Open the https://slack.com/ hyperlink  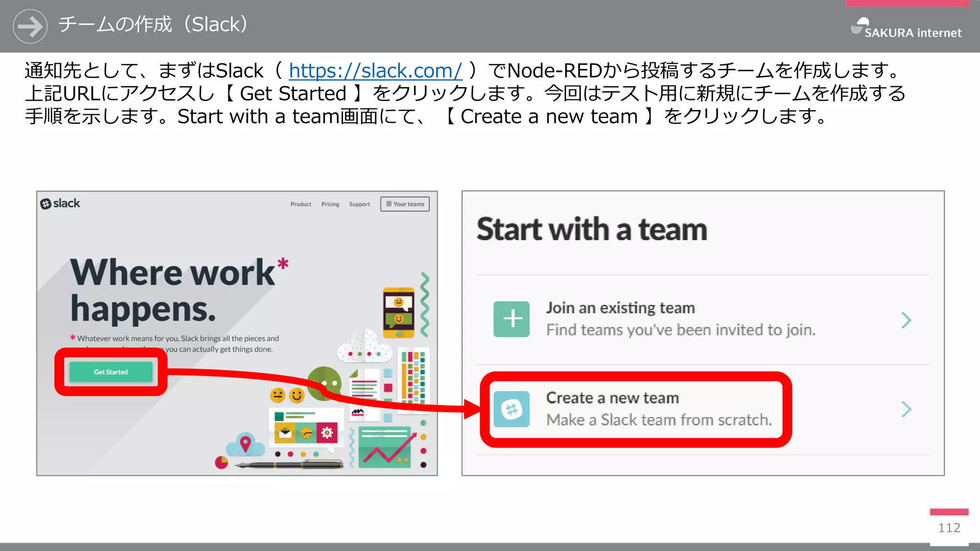point(376,71)
